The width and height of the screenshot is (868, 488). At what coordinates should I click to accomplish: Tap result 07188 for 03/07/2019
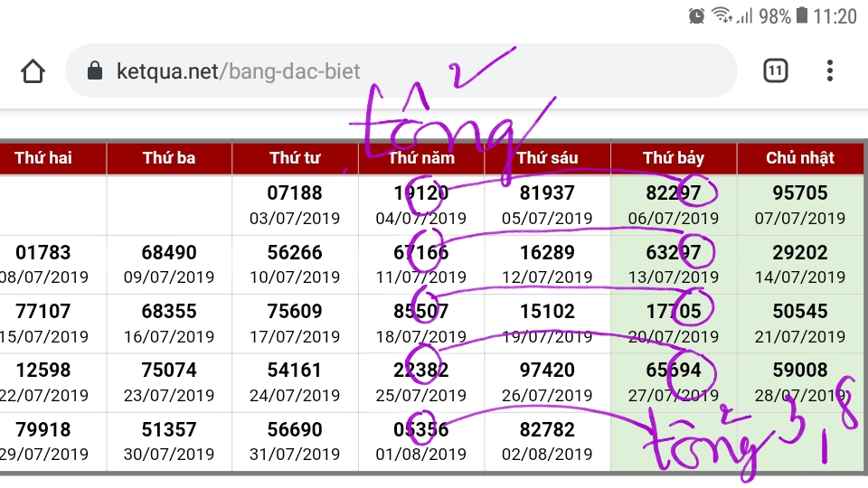pyautogui.click(x=295, y=192)
